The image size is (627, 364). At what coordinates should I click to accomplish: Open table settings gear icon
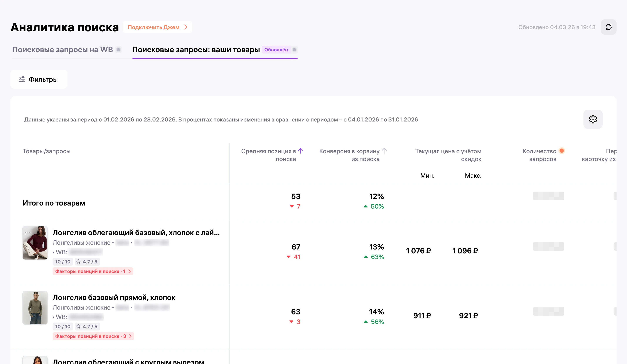pos(593,120)
